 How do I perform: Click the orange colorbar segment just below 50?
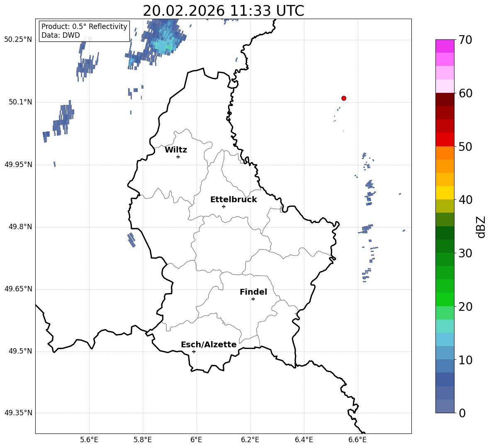coord(445,153)
